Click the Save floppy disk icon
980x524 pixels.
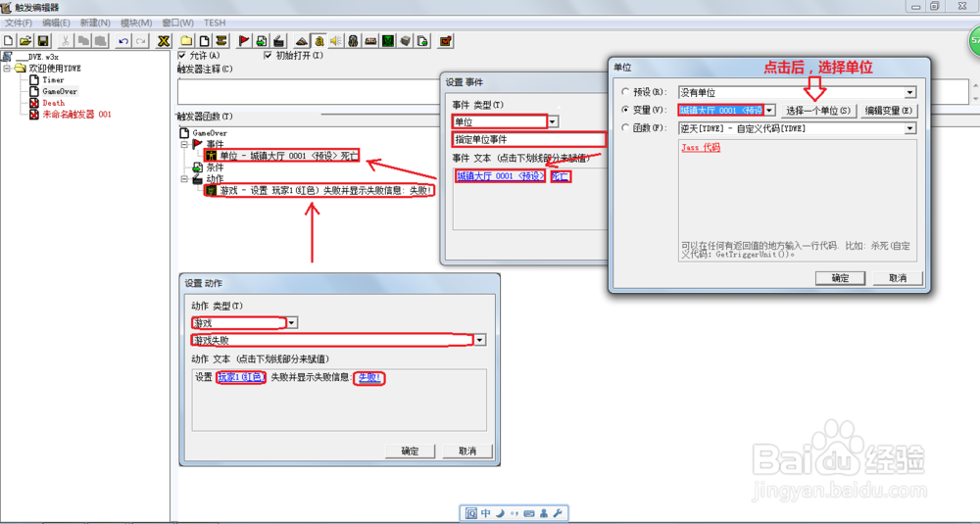(43, 41)
